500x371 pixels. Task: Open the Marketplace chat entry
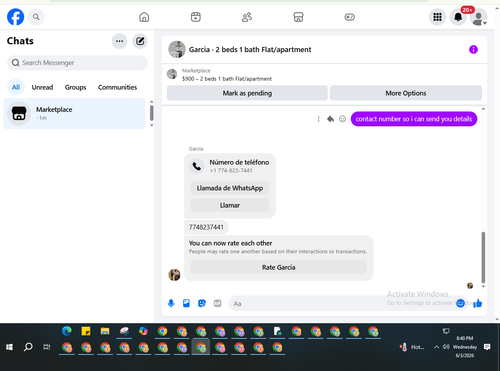tap(74, 113)
